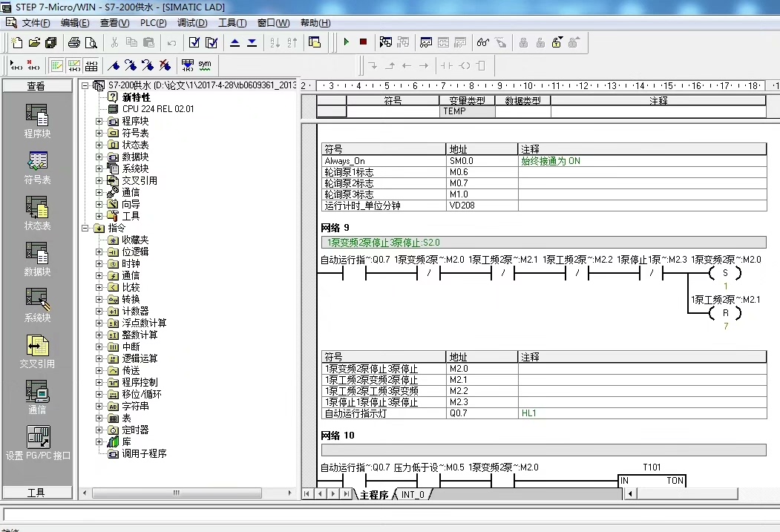Toggle network comments display

point(74,65)
